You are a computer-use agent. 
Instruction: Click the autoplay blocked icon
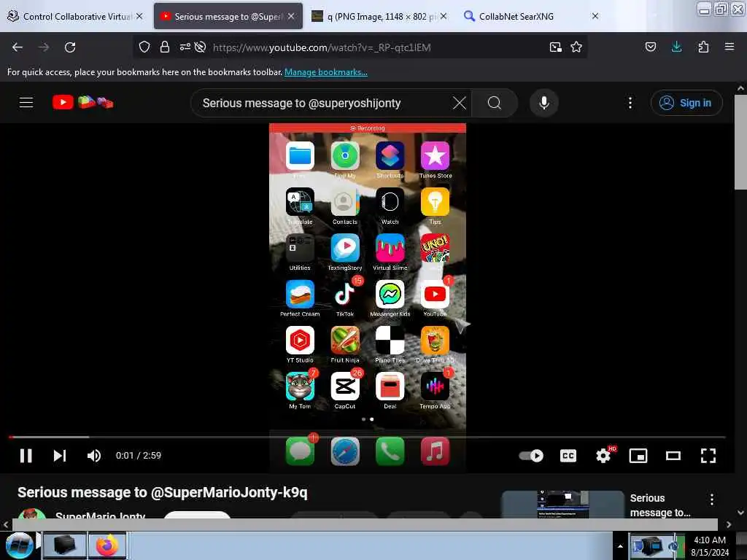[200, 47]
